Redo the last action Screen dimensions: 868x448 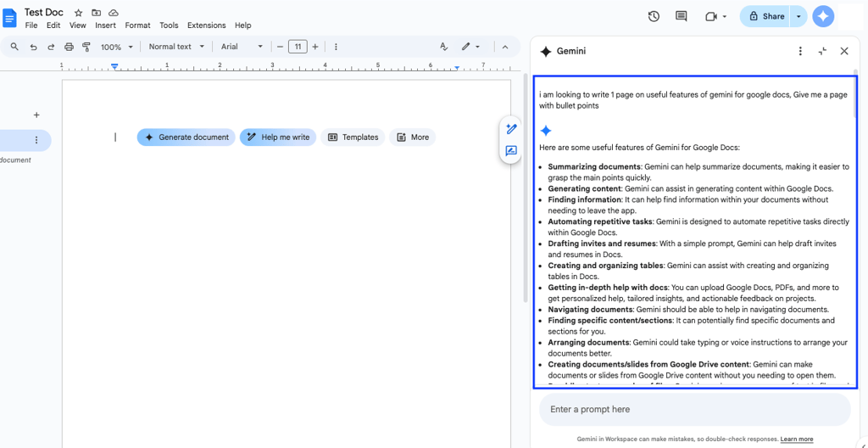click(x=51, y=48)
